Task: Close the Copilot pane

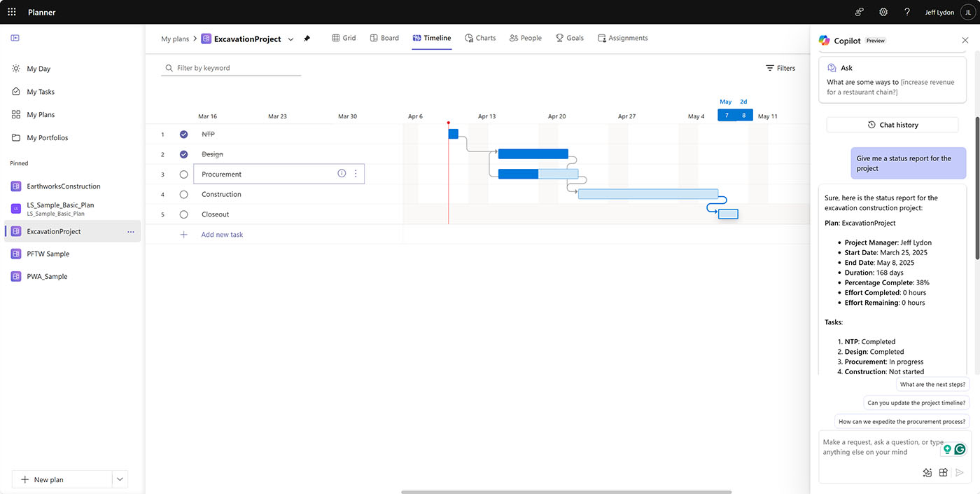Action: coord(965,41)
